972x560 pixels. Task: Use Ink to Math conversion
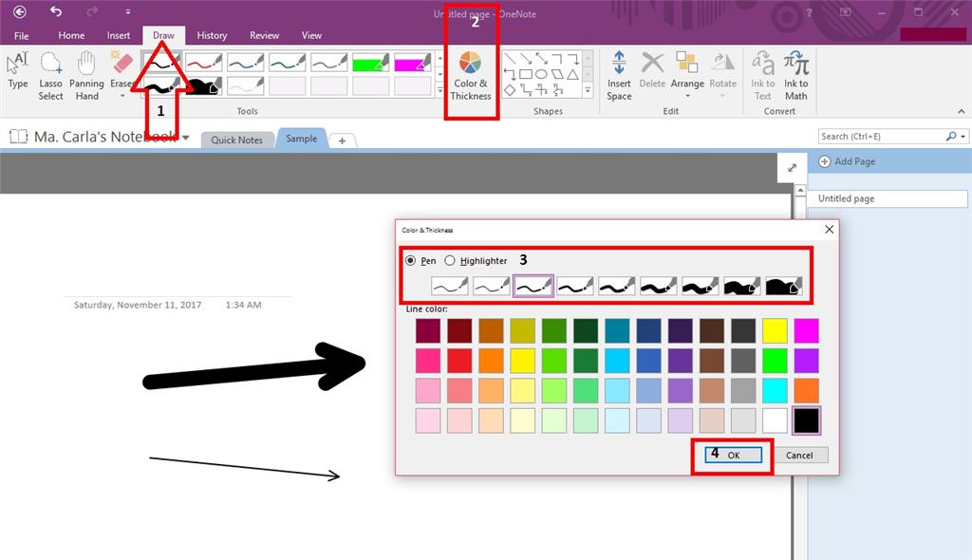(x=795, y=76)
